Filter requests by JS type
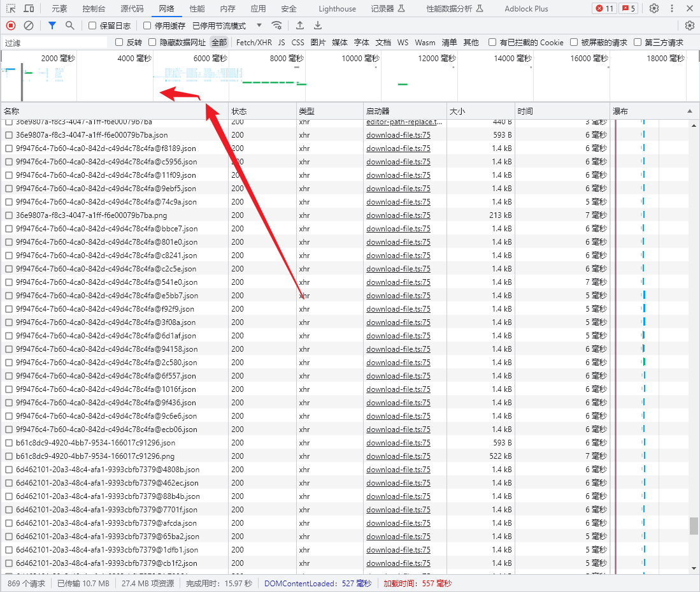Image resolution: width=700 pixels, height=592 pixels. (282, 43)
